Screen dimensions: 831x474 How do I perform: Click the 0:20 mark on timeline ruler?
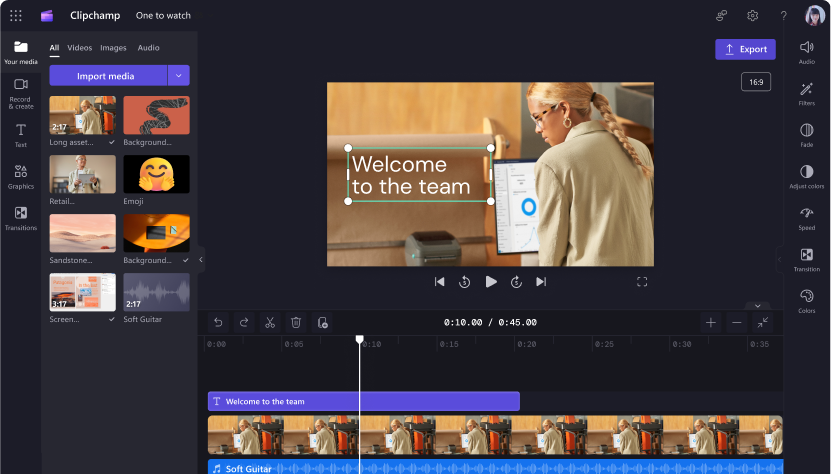coord(527,344)
